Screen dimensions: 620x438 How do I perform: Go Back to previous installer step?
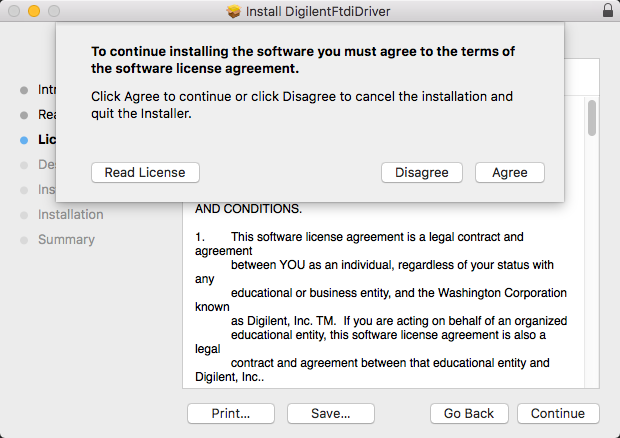[x=469, y=413]
